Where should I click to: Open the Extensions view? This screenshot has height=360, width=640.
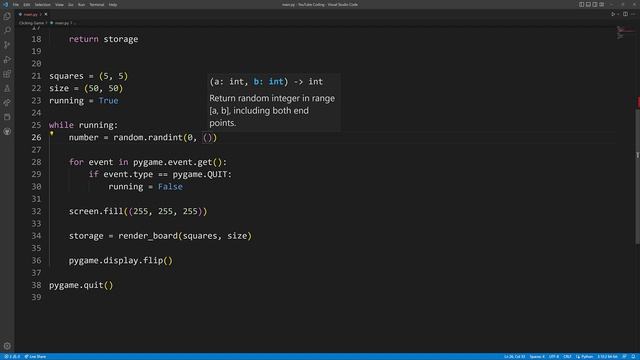(x=7, y=74)
